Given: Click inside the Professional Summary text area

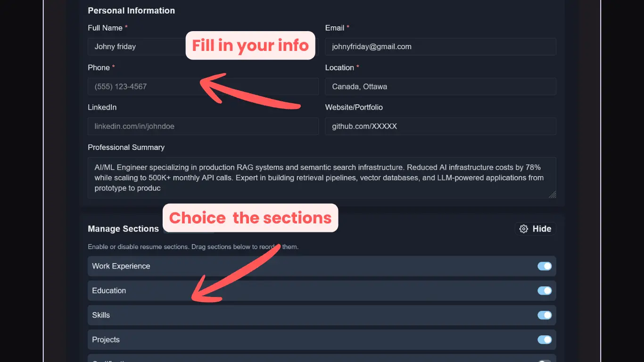Looking at the screenshot, I should (x=322, y=178).
